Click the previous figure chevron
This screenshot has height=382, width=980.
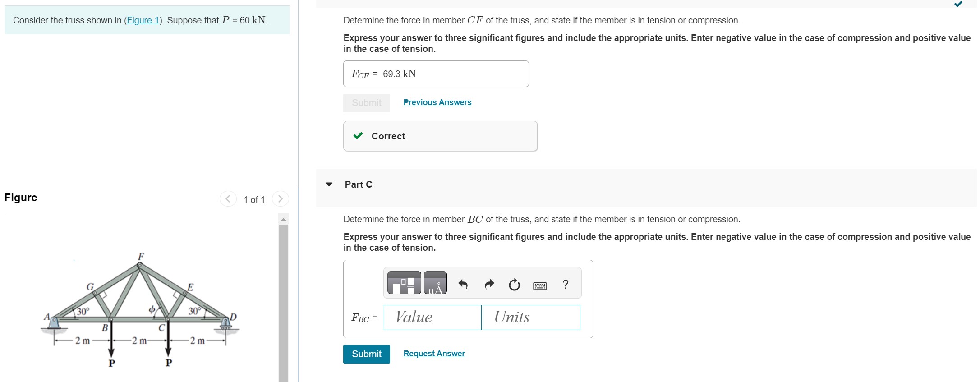tap(227, 199)
